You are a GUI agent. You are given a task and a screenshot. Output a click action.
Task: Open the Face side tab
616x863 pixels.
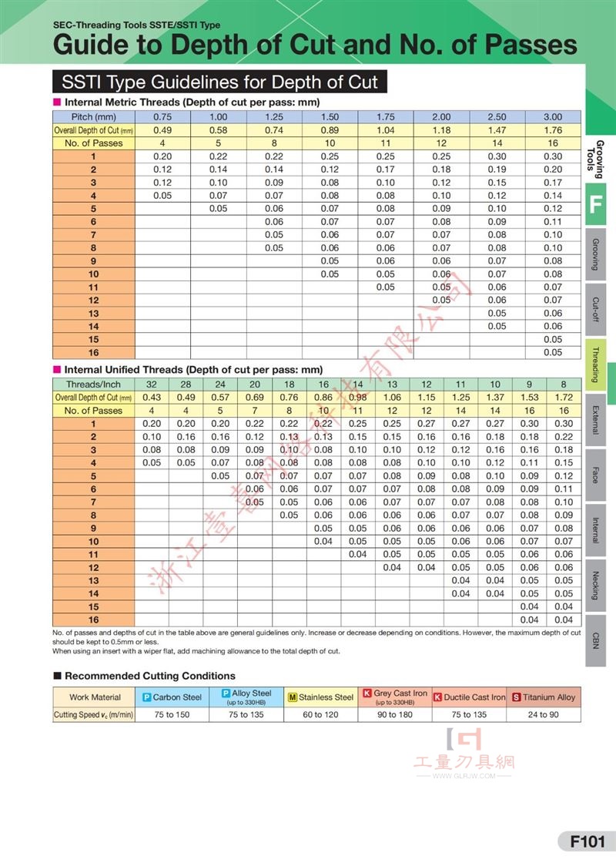pyautogui.click(x=595, y=475)
